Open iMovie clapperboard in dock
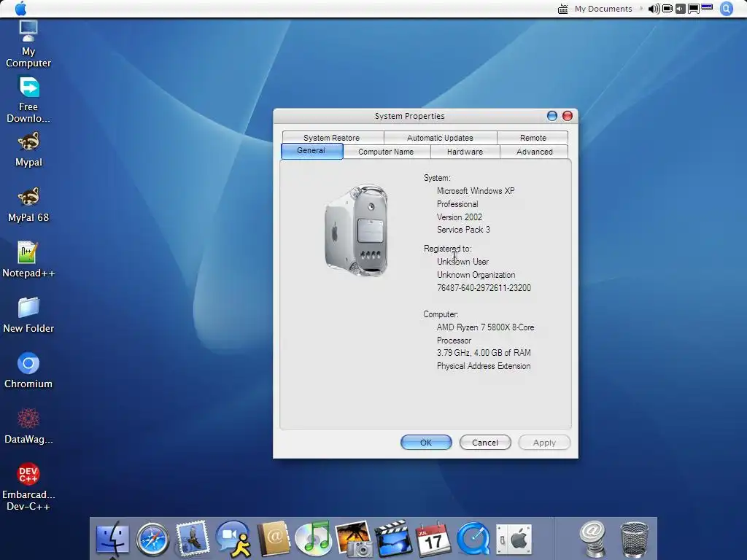The image size is (747, 560). coord(393,539)
